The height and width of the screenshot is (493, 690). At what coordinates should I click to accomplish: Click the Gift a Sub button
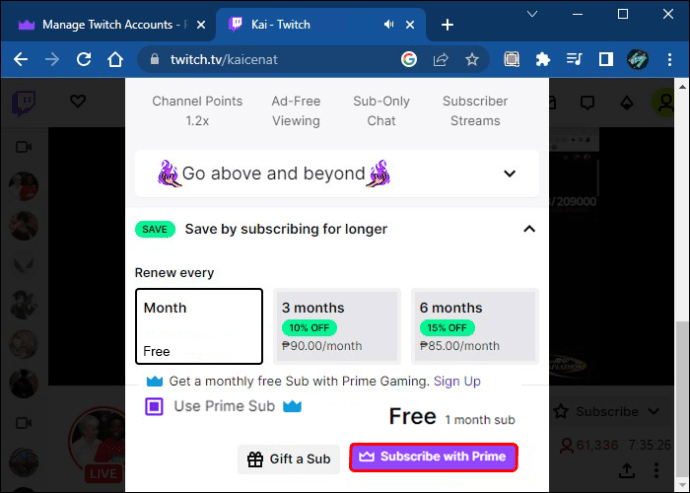pos(289,459)
